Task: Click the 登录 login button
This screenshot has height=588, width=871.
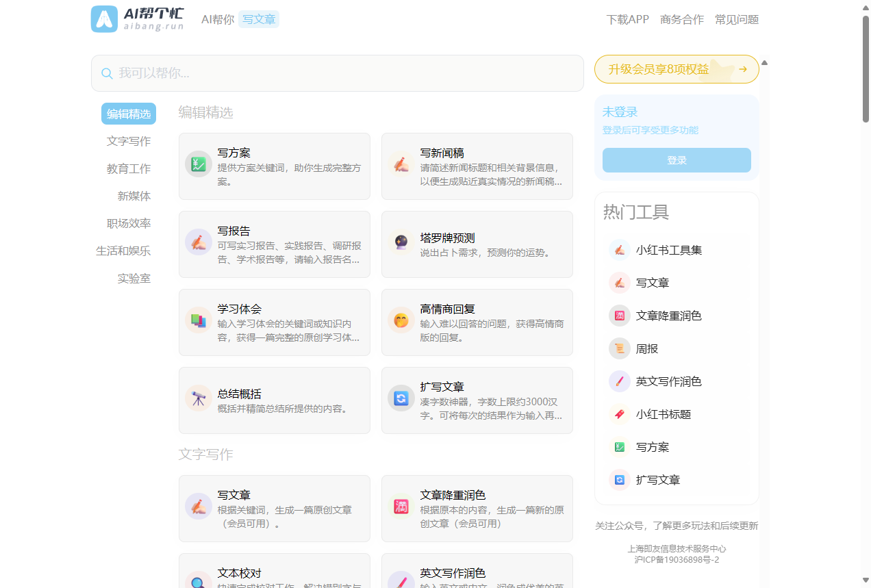Action: click(676, 159)
